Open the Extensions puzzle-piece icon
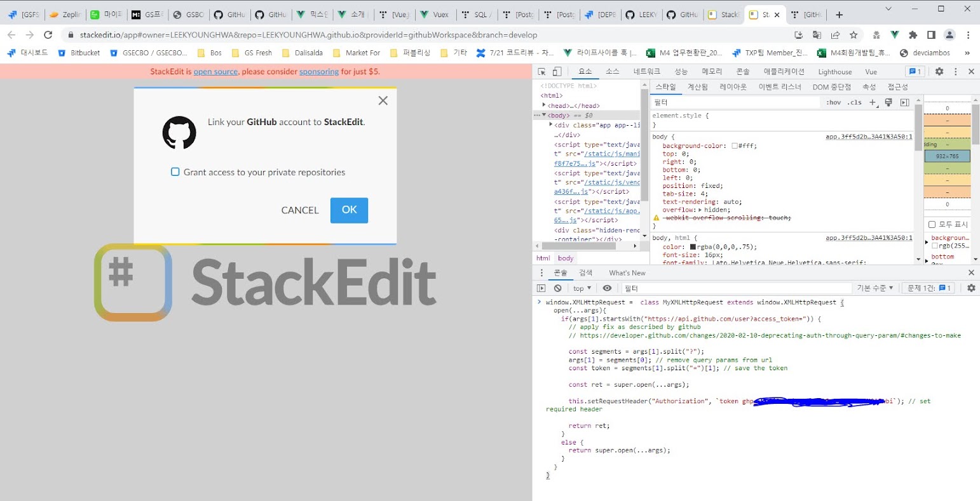 [913, 35]
